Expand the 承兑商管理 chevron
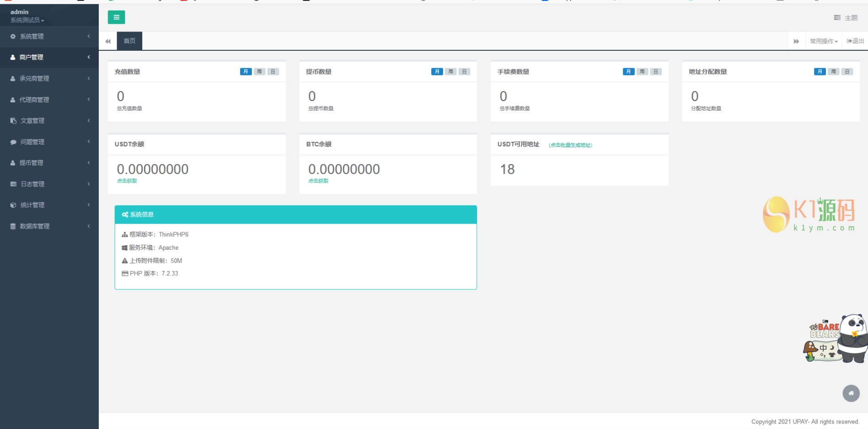Screen dimensions: 868x429 pyautogui.click(x=89, y=78)
